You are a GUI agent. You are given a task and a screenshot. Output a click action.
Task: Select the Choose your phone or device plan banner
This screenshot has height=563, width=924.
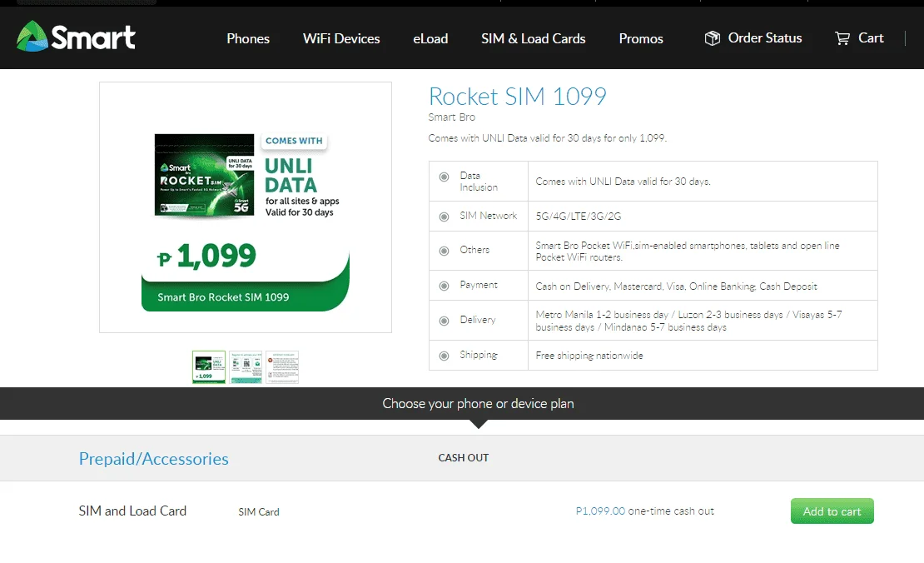point(478,404)
